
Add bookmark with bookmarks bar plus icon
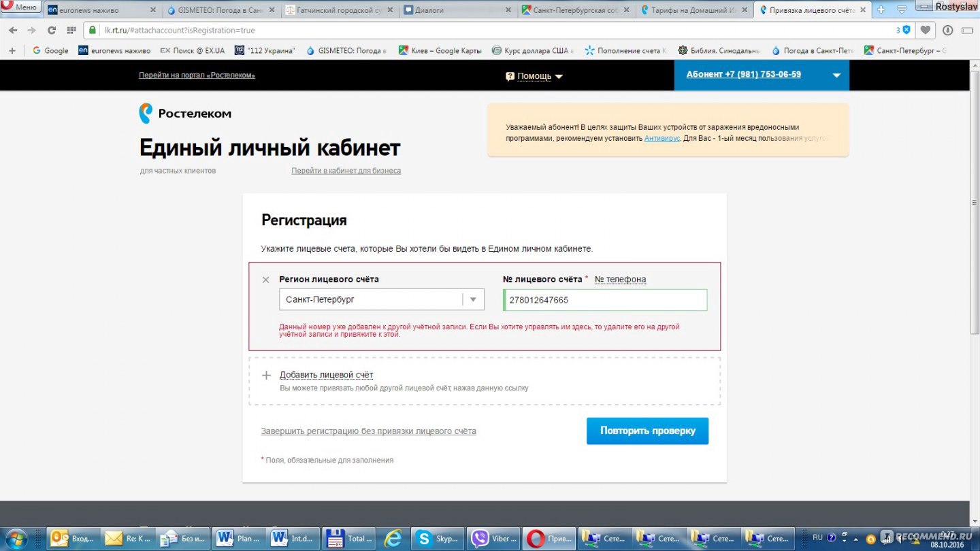12,50
